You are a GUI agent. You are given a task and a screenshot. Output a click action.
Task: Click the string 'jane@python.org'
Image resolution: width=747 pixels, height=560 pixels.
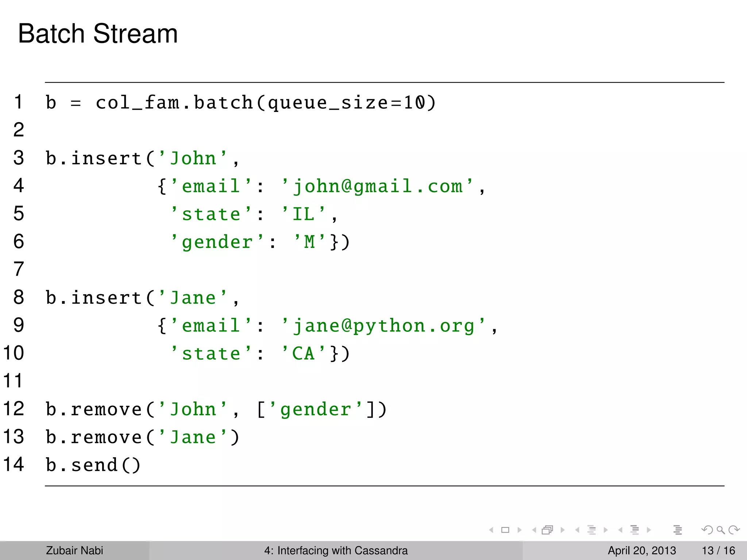pos(384,326)
